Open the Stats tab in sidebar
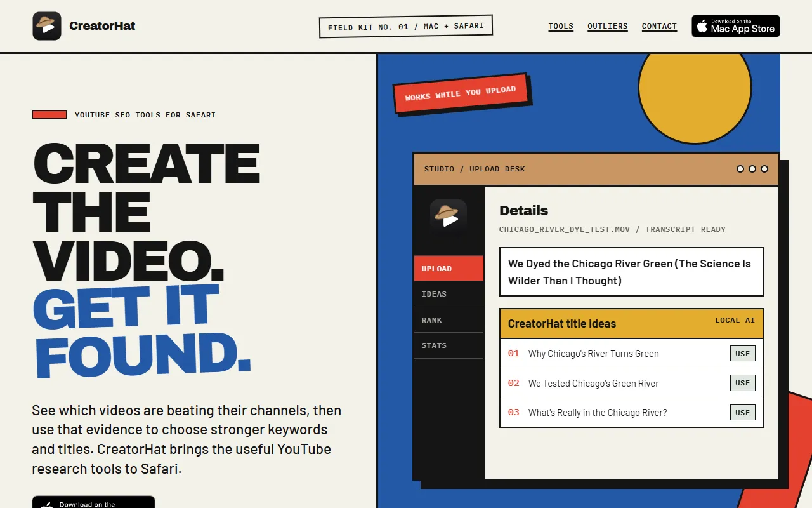 point(449,345)
